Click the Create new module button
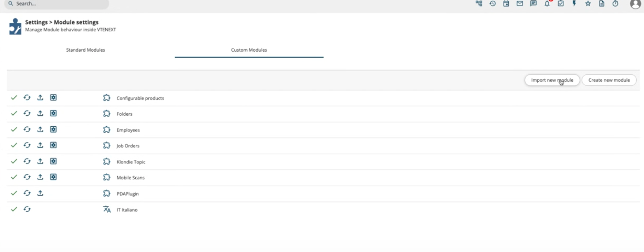Viewport: 644px width, 252px height. (x=609, y=80)
